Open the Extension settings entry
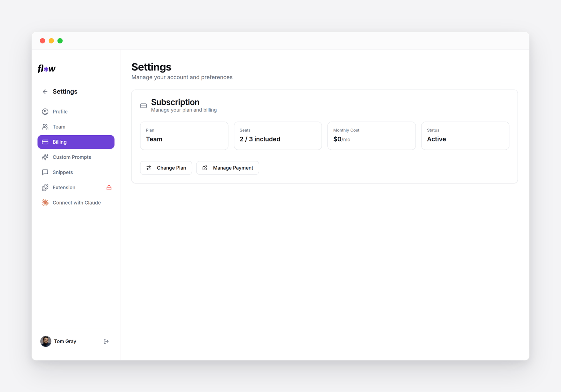Screen dimensions: 561x392 (x=76, y=187)
